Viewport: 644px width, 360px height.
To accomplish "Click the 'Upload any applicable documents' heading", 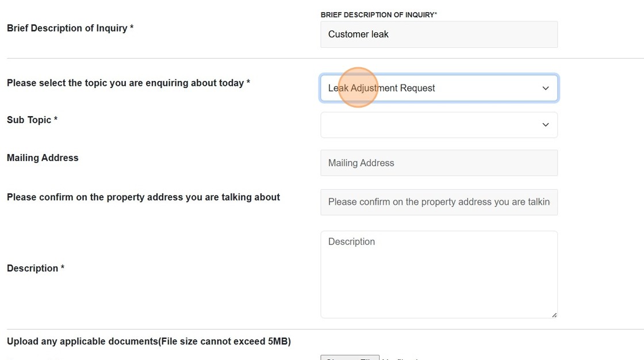I will (148, 340).
